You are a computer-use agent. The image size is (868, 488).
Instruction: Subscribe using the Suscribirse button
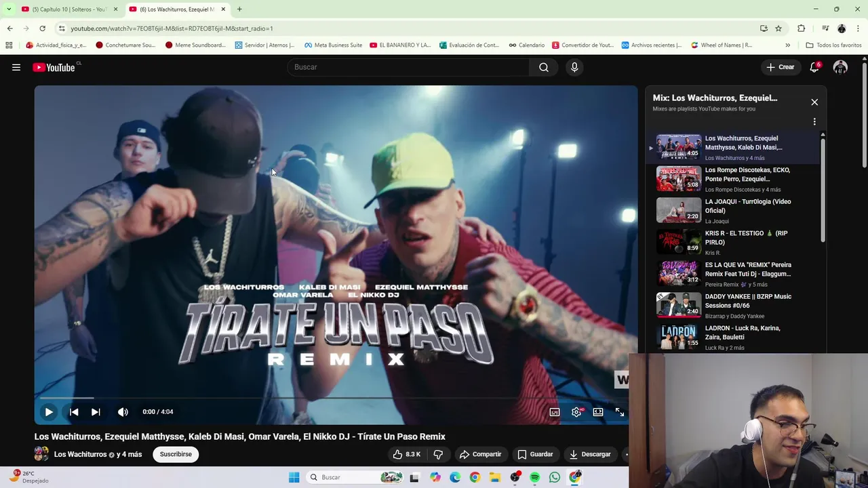click(x=176, y=454)
